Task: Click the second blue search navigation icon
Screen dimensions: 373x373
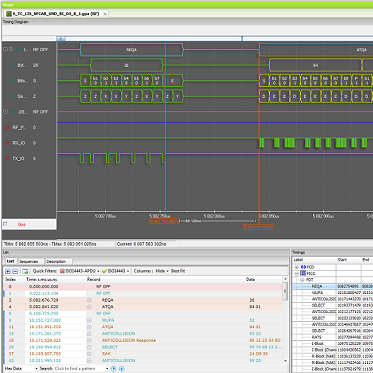Action: tap(122, 369)
